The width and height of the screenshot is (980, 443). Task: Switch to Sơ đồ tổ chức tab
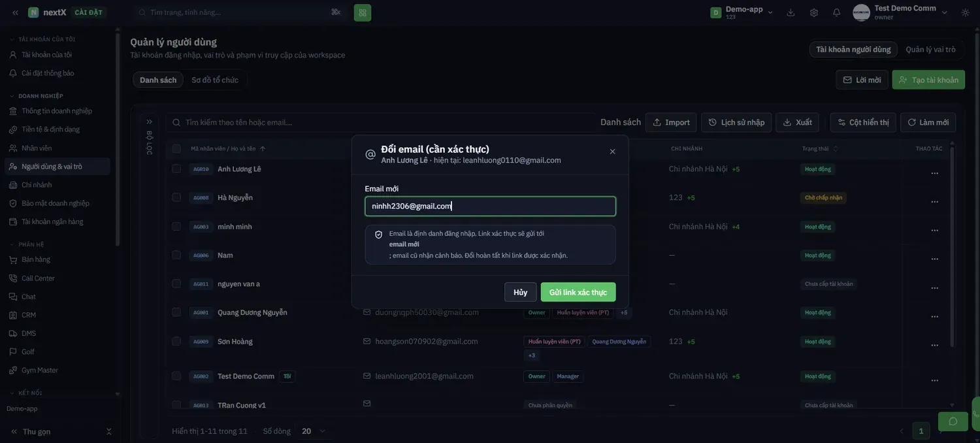coord(215,80)
